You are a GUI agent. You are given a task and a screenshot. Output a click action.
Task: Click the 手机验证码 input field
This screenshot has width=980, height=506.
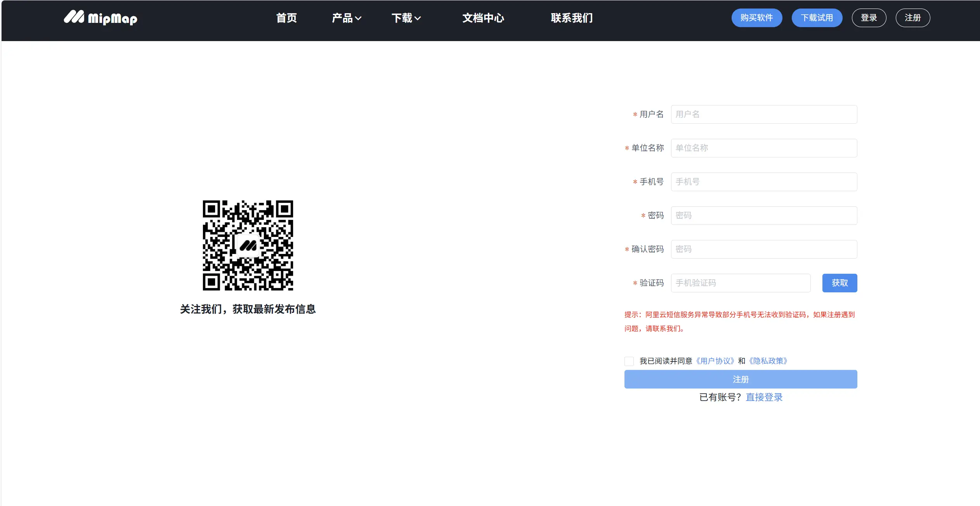point(740,283)
